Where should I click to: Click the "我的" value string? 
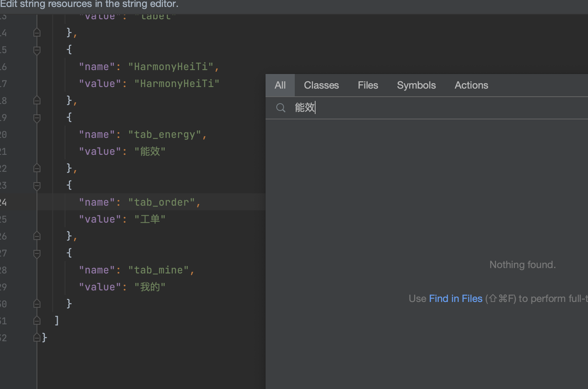point(150,287)
